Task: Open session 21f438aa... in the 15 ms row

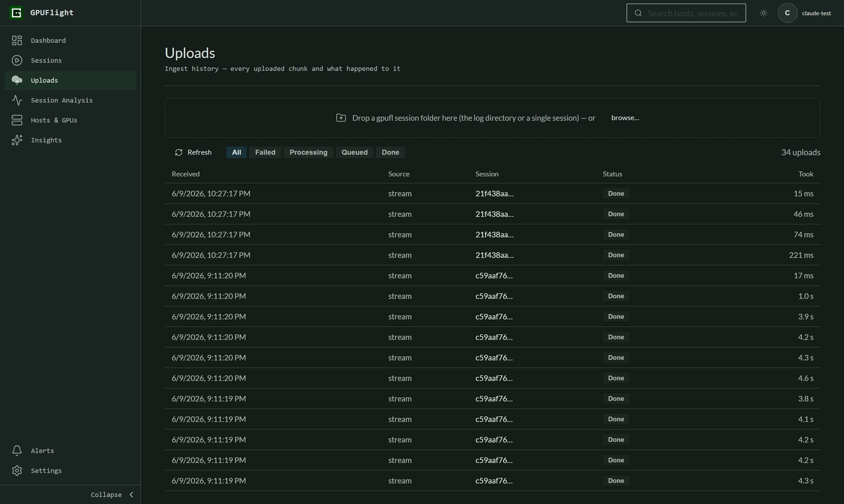Action: pyautogui.click(x=494, y=194)
